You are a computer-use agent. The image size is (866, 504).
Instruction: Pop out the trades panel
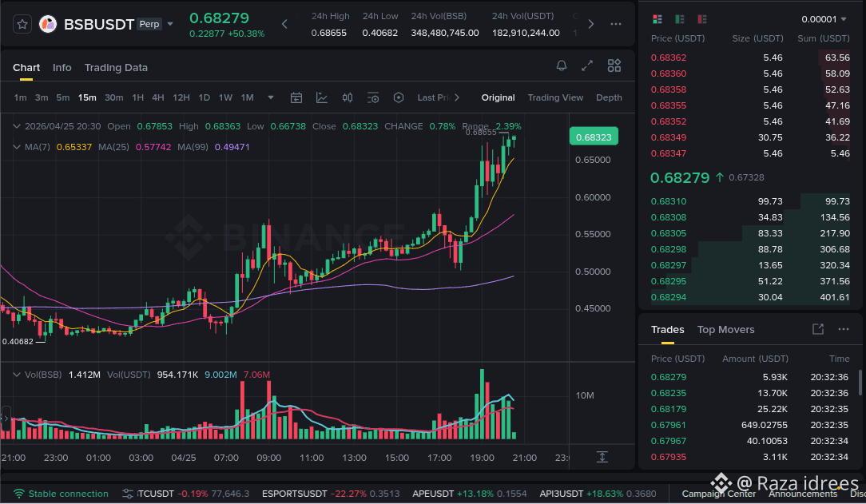tap(818, 329)
